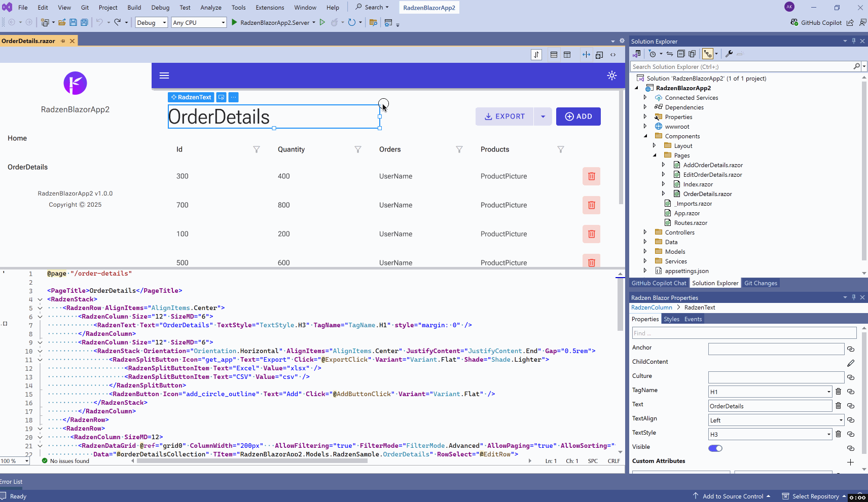Click Add to Source Control in status bar
Screen dimensions: 868x502
tap(732, 496)
